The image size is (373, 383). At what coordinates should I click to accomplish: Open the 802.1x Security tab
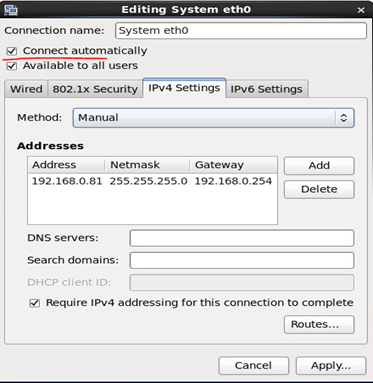pos(95,89)
